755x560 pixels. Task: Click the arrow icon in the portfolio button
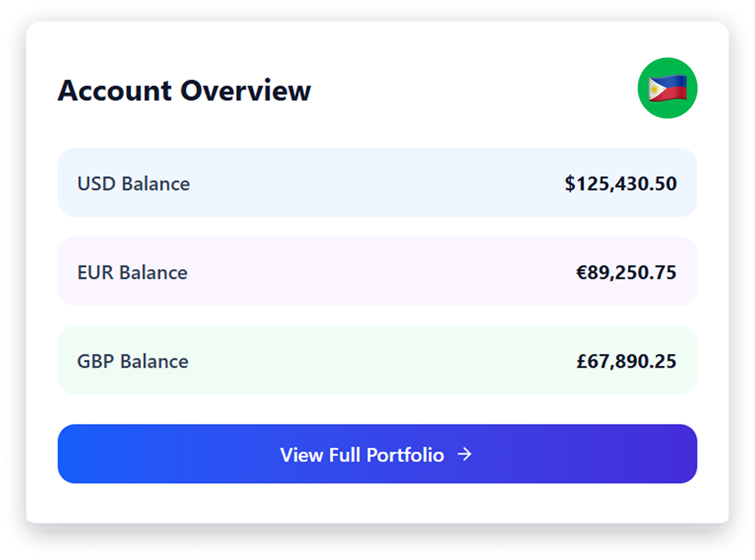(465, 454)
